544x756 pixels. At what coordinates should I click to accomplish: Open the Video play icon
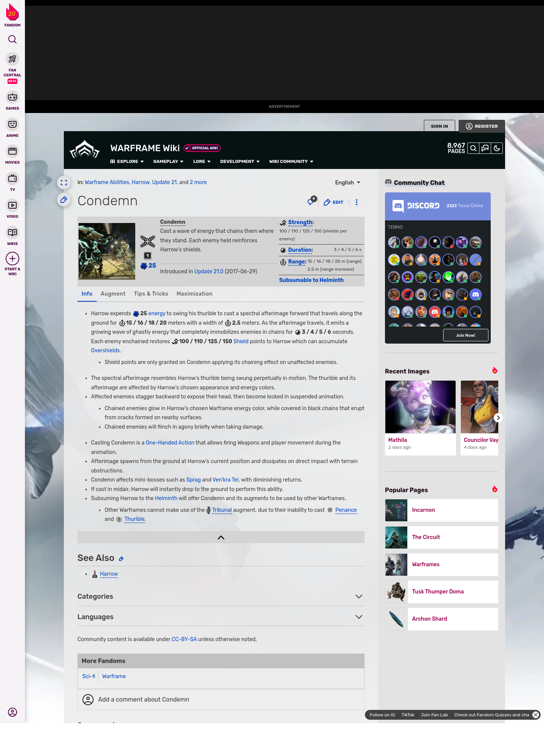click(12, 205)
